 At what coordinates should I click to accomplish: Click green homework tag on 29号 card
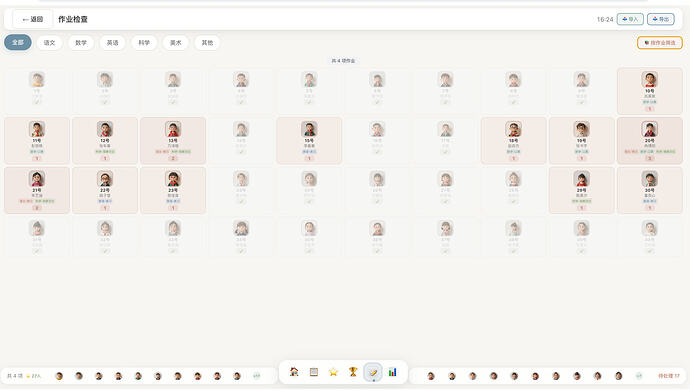click(x=581, y=201)
